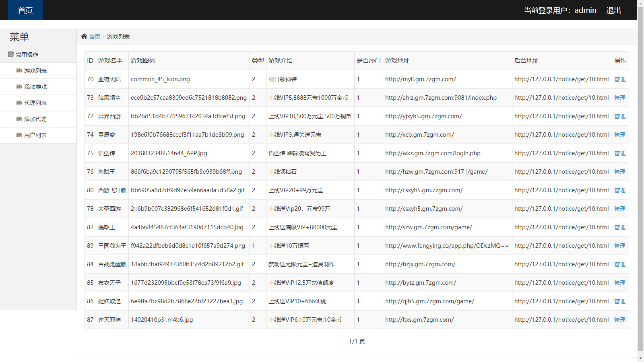Screen dimensions: 644x362
Task: Click the home icon in the breadcrumb bar
Action: (x=85, y=36)
